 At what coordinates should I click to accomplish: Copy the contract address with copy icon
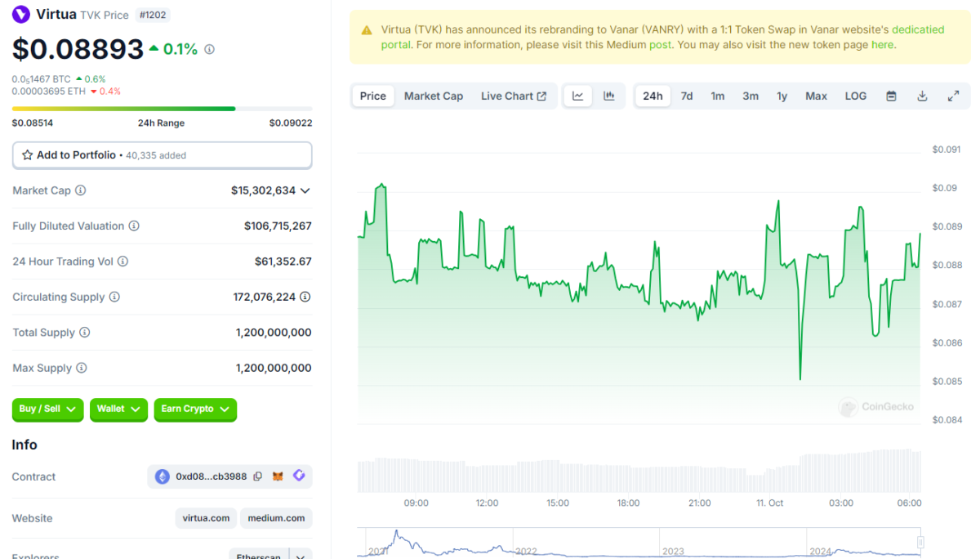(x=258, y=476)
